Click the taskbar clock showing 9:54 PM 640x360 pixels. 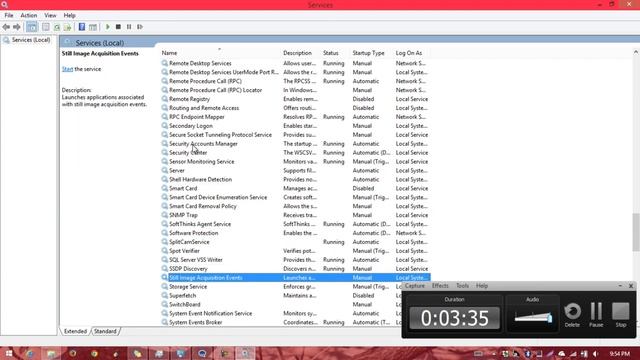619,354
